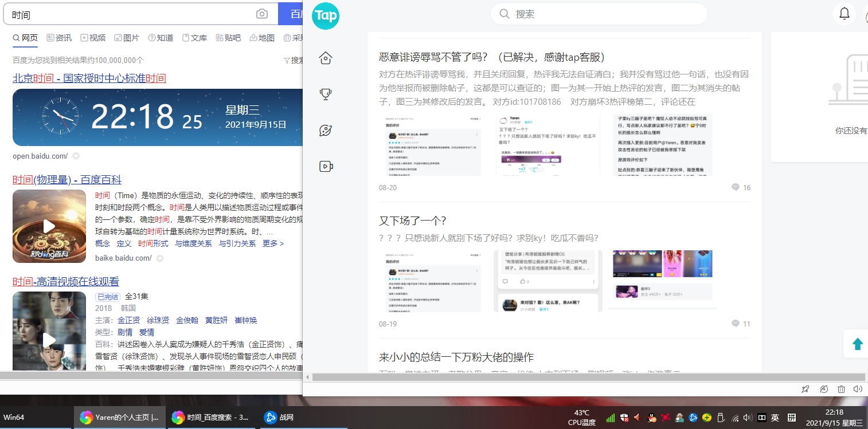868x429 pixels.
Task: Open the 时间(物理量) - 百度百科 result link
Action: tap(67, 180)
